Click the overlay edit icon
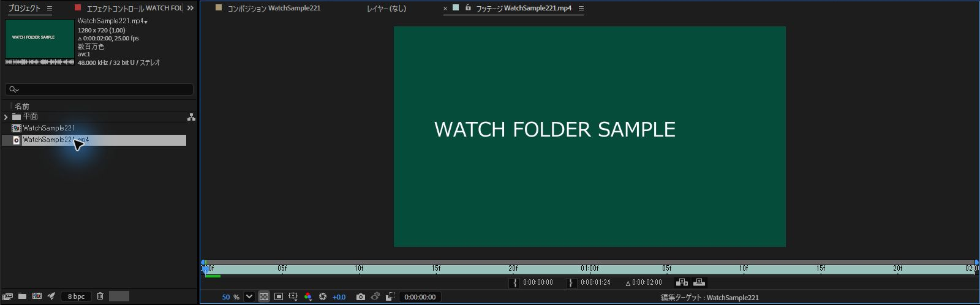The image size is (980, 305). [699, 282]
